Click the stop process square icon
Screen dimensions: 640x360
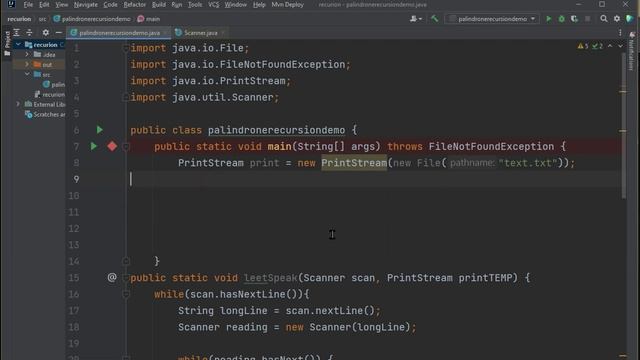point(587,19)
